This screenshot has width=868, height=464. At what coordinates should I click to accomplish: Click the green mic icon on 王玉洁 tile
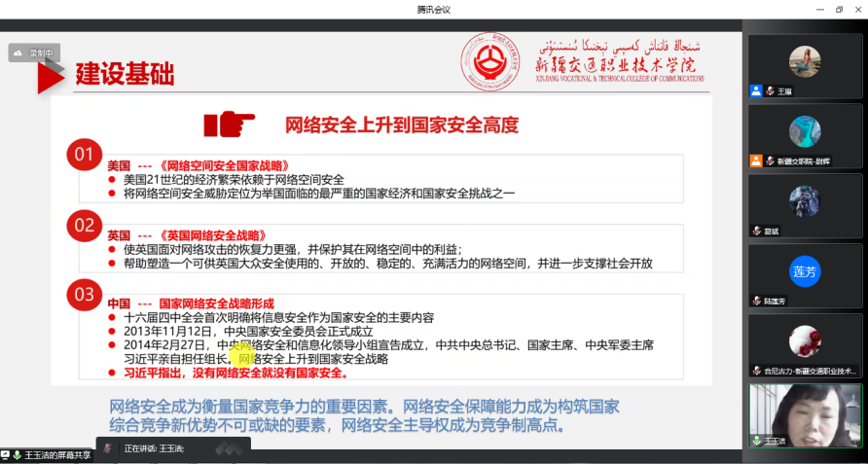pos(756,441)
